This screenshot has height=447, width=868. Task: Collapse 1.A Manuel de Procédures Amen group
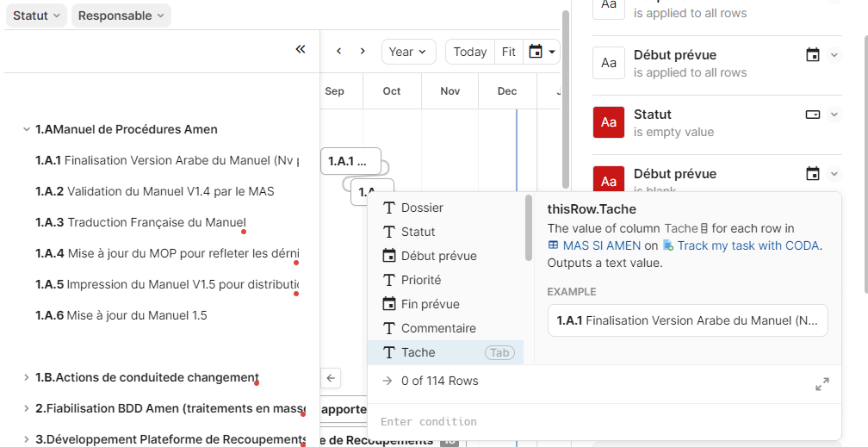[26, 129]
